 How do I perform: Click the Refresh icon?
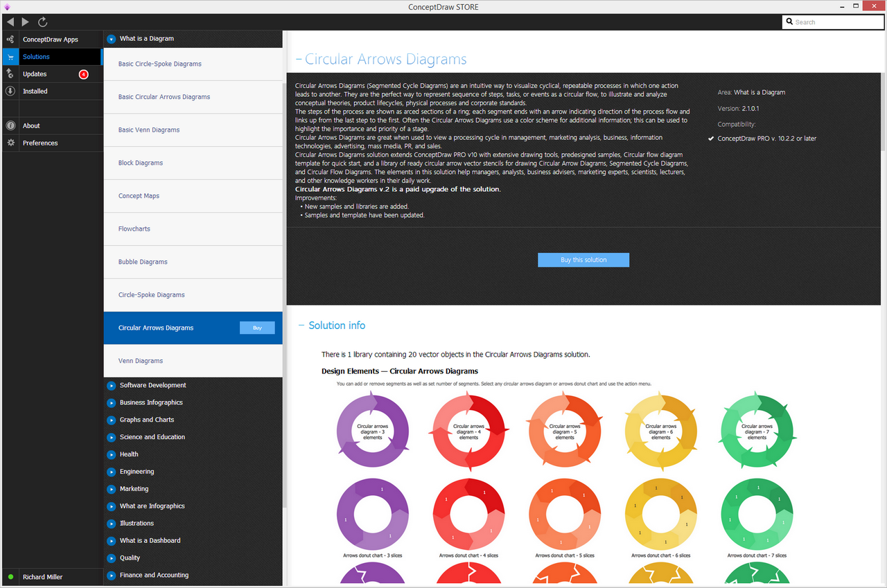(x=43, y=22)
